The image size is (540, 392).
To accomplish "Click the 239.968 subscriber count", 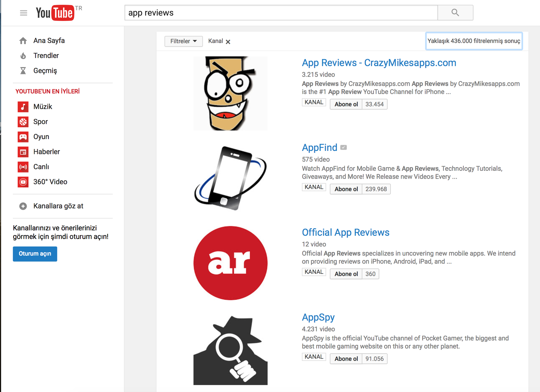I will (x=376, y=189).
